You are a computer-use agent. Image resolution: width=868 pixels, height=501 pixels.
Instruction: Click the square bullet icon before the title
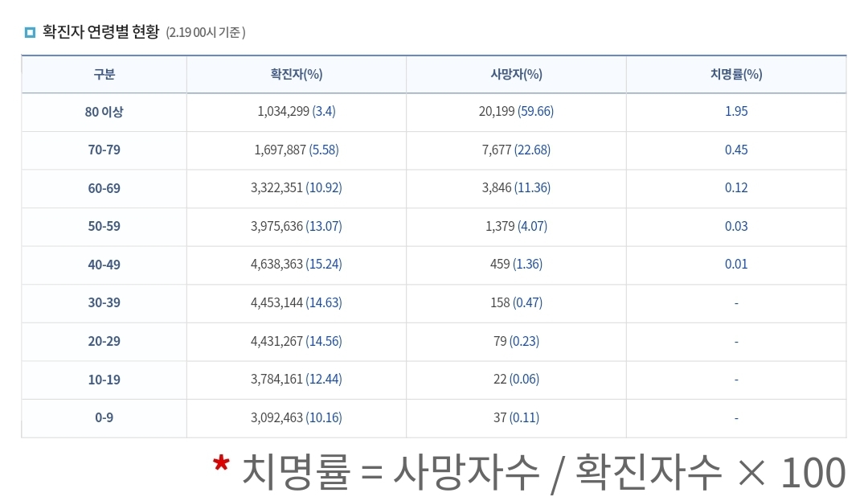[x=30, y=33]
